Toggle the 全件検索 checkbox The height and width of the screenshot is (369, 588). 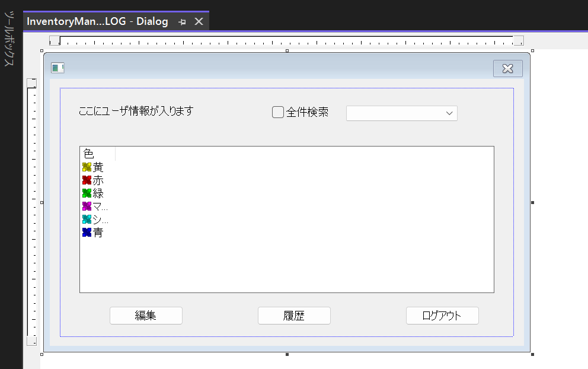277,112
